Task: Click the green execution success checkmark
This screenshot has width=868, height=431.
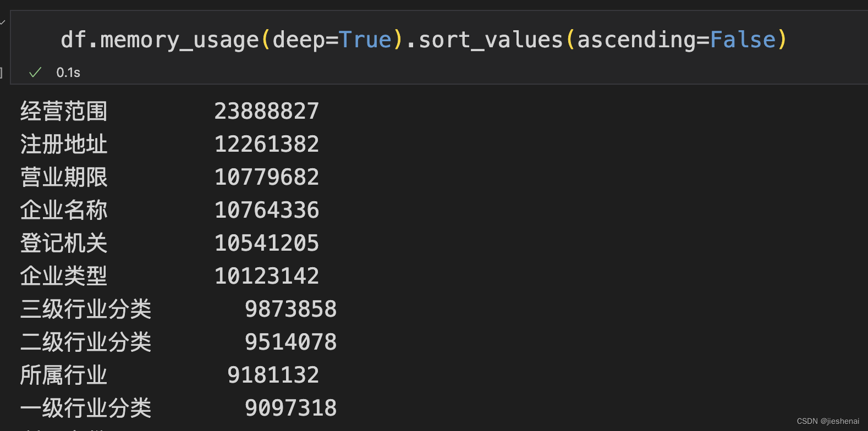Action: pos(35,73)
